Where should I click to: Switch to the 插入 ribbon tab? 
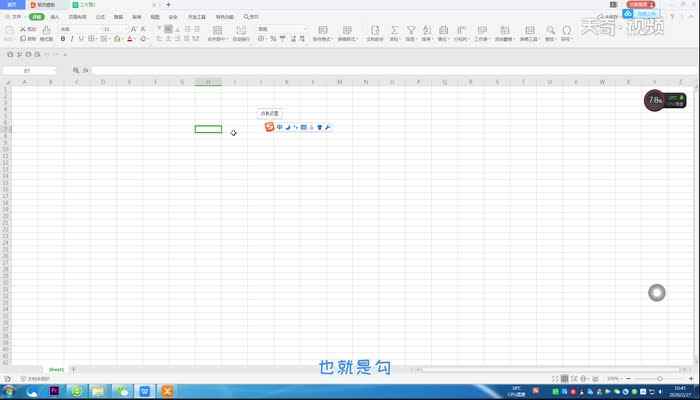tap(55, 17)
